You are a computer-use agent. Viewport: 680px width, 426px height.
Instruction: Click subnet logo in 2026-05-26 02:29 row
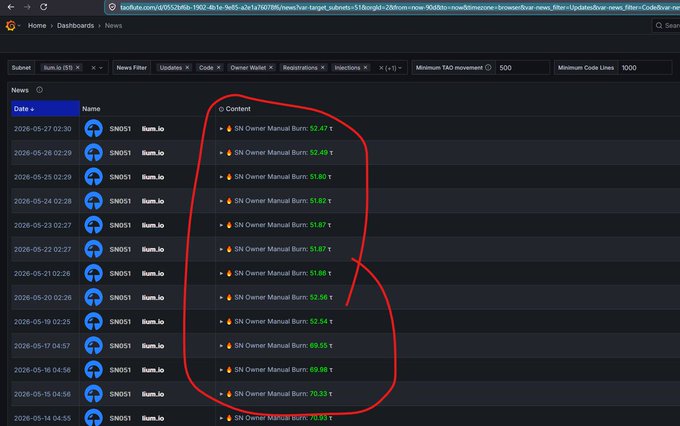[x=93, y=153]
